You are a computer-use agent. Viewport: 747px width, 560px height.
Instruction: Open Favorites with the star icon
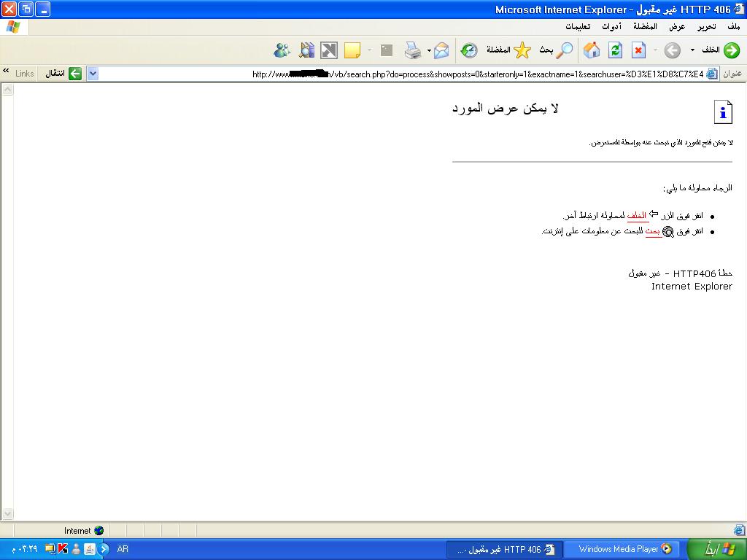point(522,50)
